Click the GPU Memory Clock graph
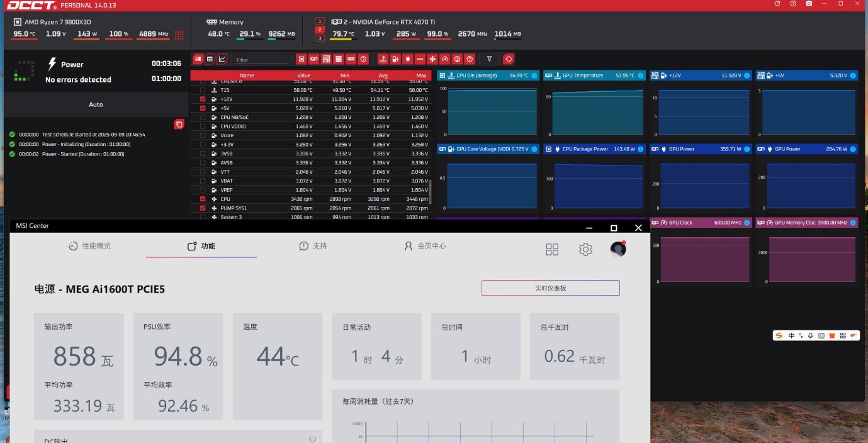The height and width of the screenshot is (443, 868). click(x=806, y=254)
